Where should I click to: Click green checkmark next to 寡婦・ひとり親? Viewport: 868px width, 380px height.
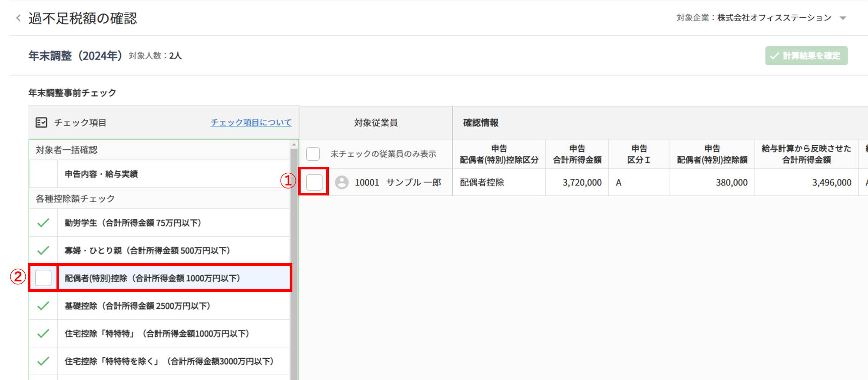point(43,251)
